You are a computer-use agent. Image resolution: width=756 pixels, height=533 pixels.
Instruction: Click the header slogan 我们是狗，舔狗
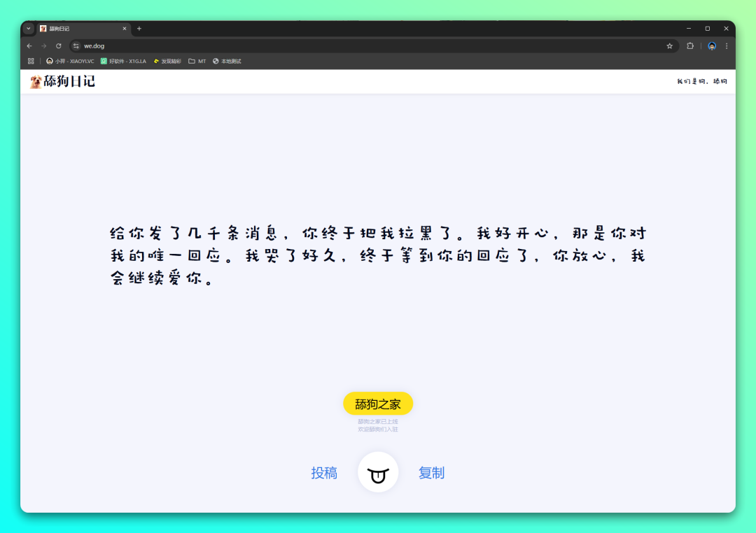pos(702,81)
